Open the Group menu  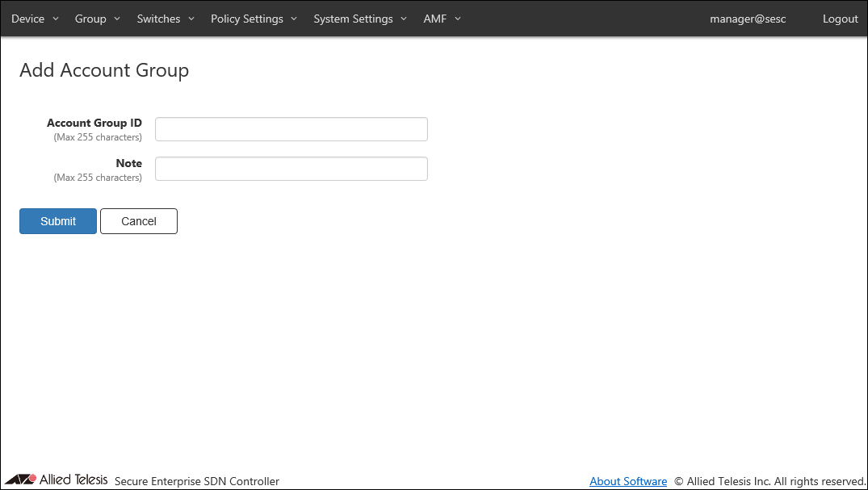point(90,19)
